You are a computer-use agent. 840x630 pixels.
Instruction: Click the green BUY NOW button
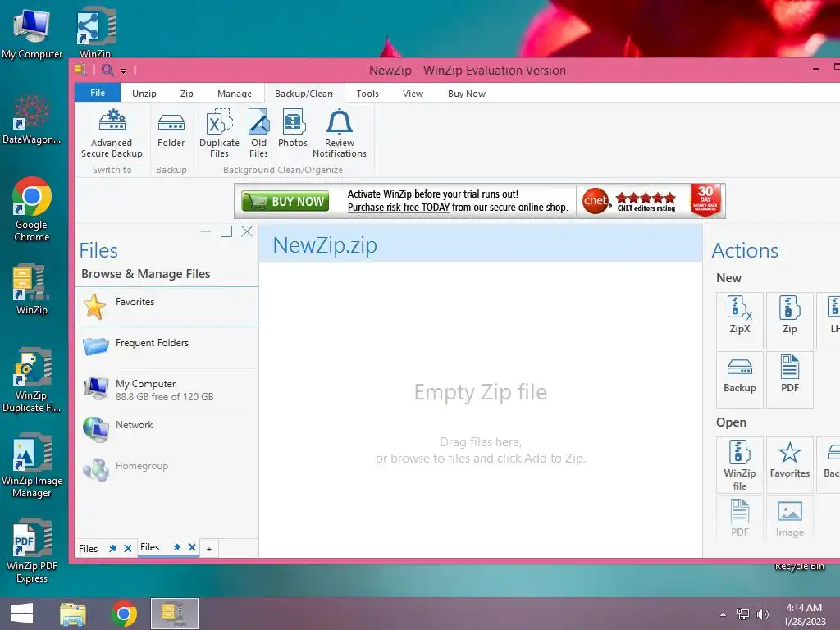tap(285, 201)
